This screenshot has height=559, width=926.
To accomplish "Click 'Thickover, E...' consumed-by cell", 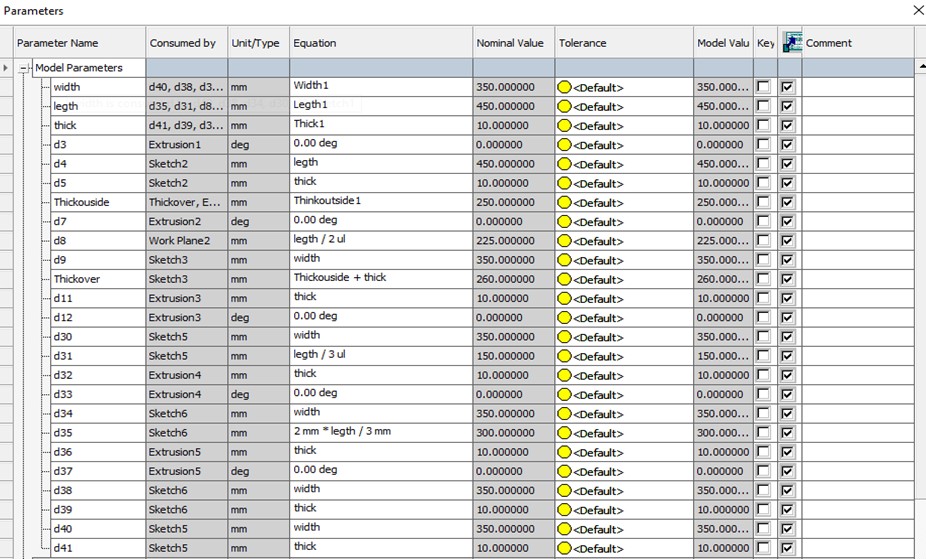I will pos(187,202).
